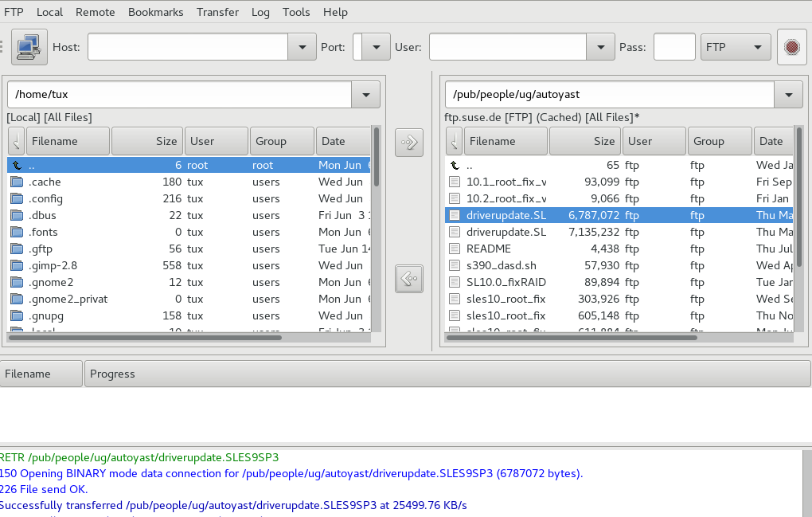Toggle remote file list sort direction arrow

(454, 141)
